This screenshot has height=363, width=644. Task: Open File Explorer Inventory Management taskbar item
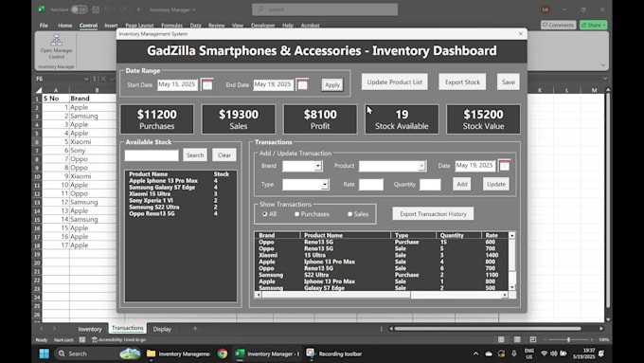(178, 354)
